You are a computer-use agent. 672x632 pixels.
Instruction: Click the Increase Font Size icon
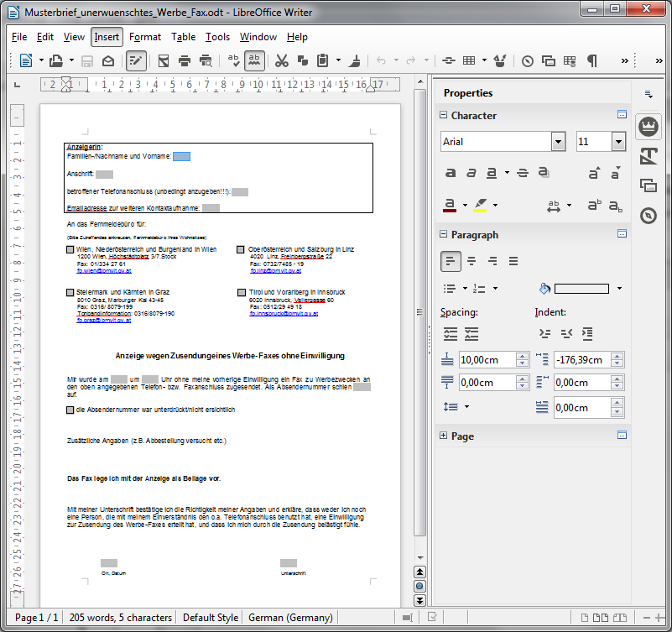click(594, 173)
